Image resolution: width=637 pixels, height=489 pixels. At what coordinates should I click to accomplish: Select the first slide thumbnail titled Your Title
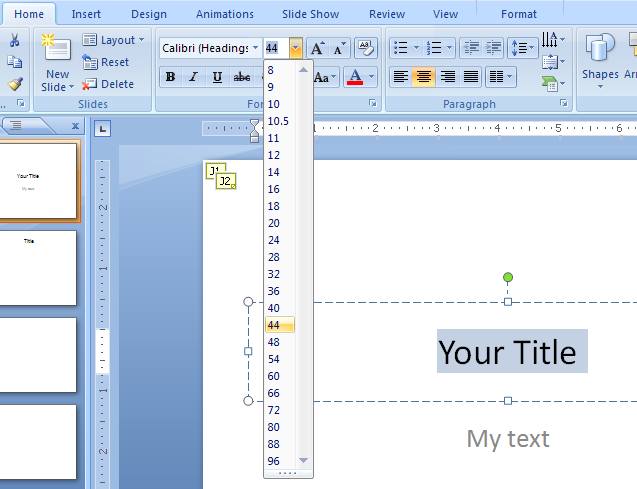(37, 181)
